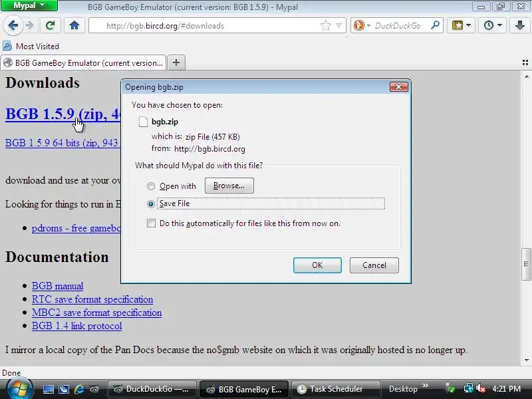The image size is (532, 399).
Task: Close the Opening bgb.zip dialog
Action: coord(398,87)
